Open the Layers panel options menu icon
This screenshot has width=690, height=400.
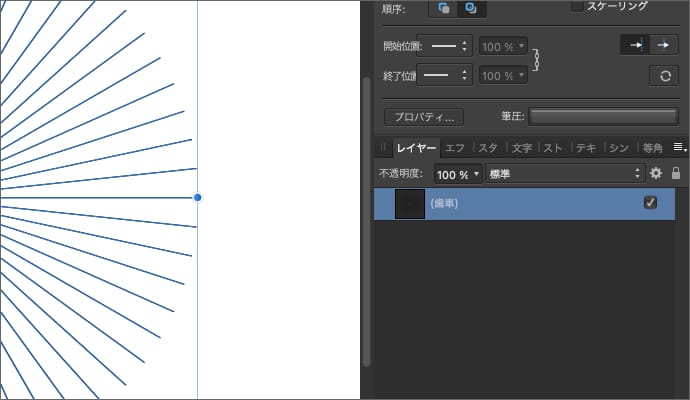coord(679,147)
